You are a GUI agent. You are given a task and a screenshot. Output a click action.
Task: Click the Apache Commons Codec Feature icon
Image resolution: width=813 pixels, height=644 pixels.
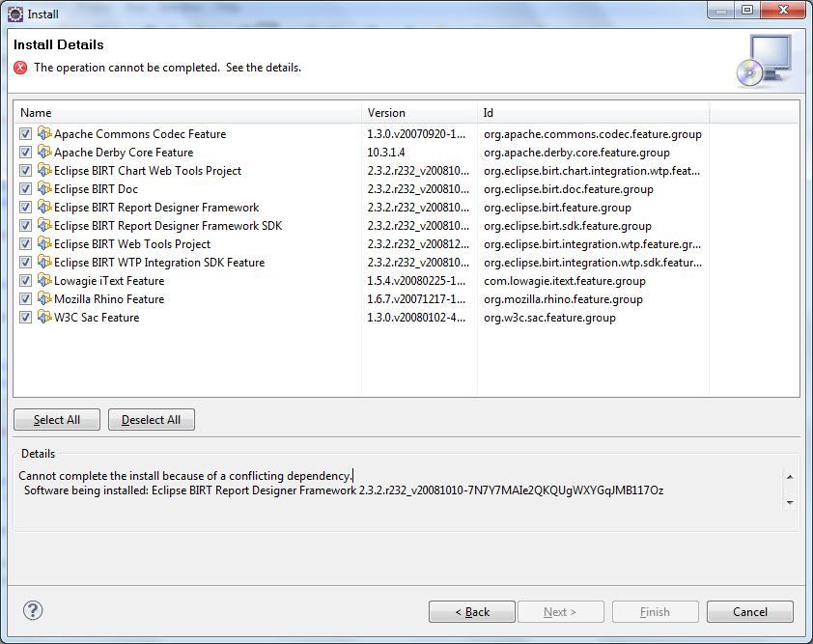[x=45, y=134]
